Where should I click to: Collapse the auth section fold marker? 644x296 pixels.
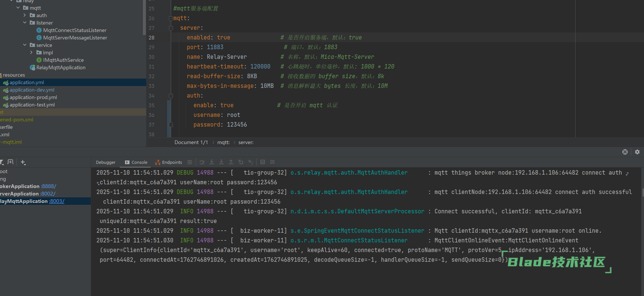click(171, 96)
